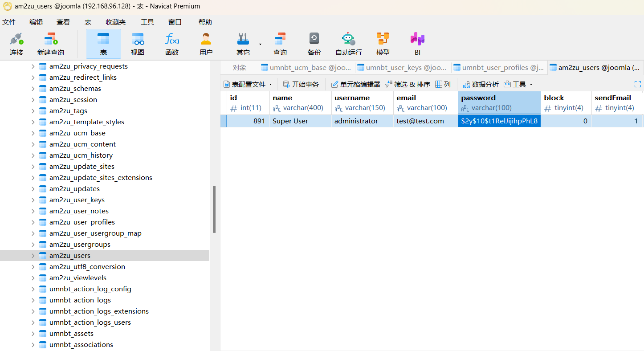Expand the am2zu_privacy_requests table node
The image size is (644, 351).
pos(33,66)
